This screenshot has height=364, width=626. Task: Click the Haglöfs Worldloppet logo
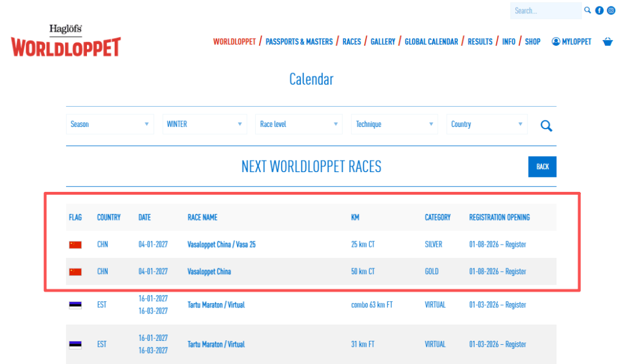[x=66, y=41]
